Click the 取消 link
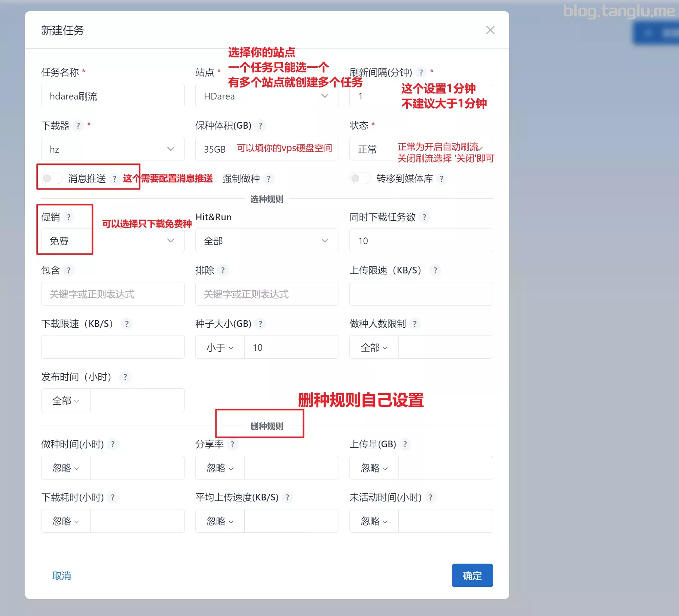Screen dimensions: 679x616 pyautogui.click(x=62, y=576)
